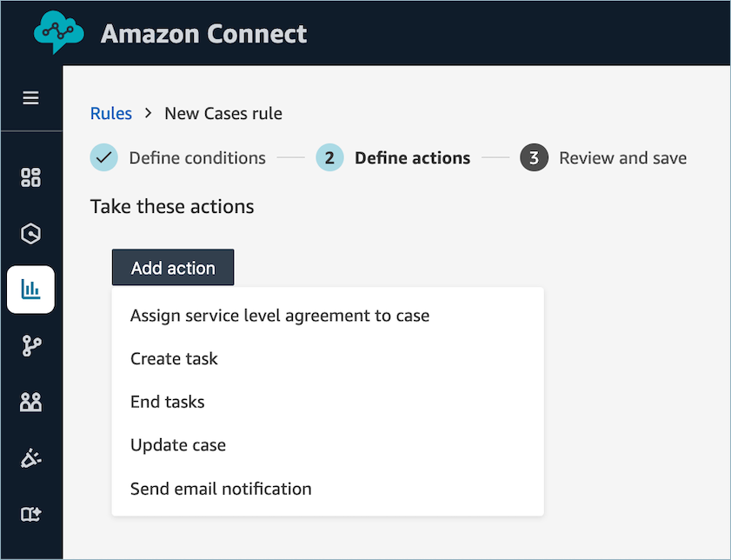This screenshot has height=560, width=731.
Task: Click the megaphone campaigns icon
Action: 31,458
